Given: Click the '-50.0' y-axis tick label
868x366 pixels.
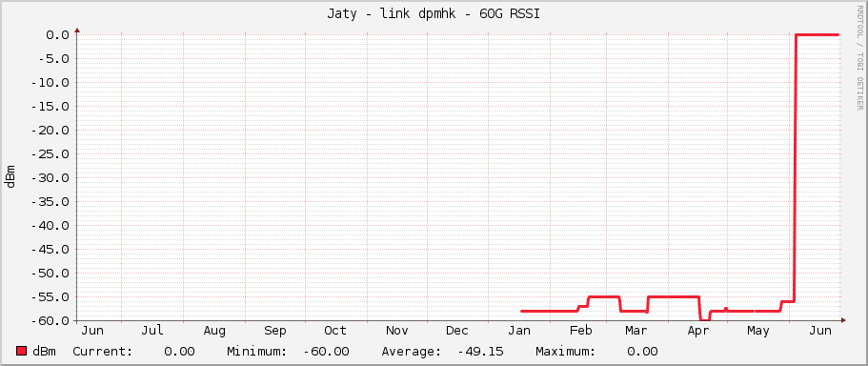Looking at the screenshot, I should [x=50, y=273].
